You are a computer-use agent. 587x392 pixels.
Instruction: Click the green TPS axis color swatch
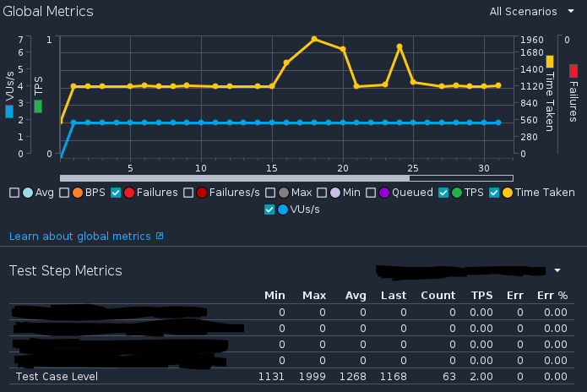click(x=38, y=106)
